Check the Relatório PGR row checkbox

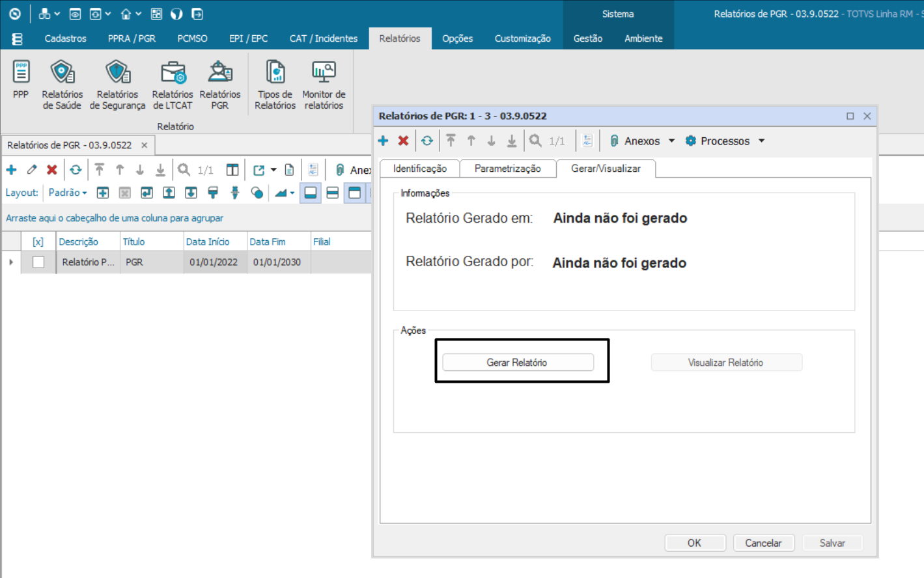pyautogui.click(x=38, y=262)
